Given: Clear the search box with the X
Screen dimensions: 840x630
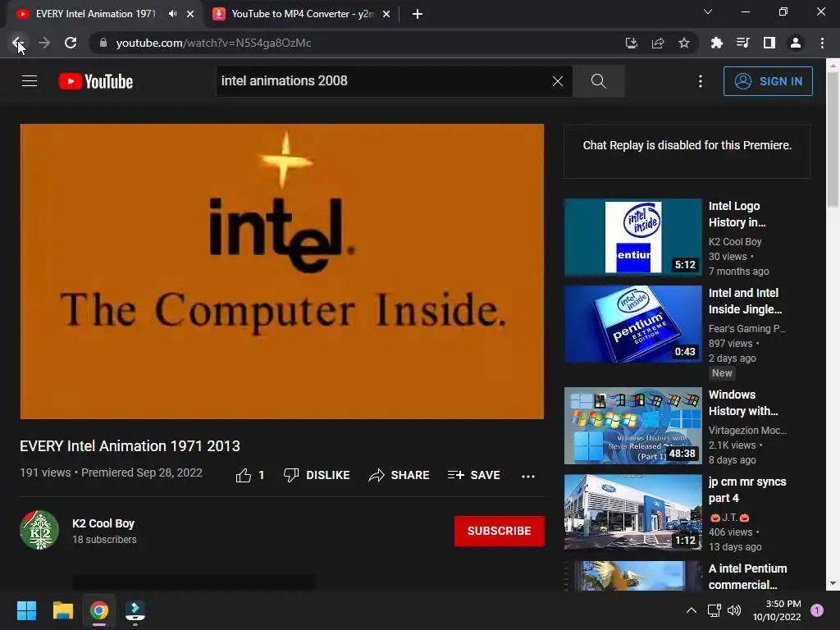Looking at the screenshot, I should pos(558,81).
